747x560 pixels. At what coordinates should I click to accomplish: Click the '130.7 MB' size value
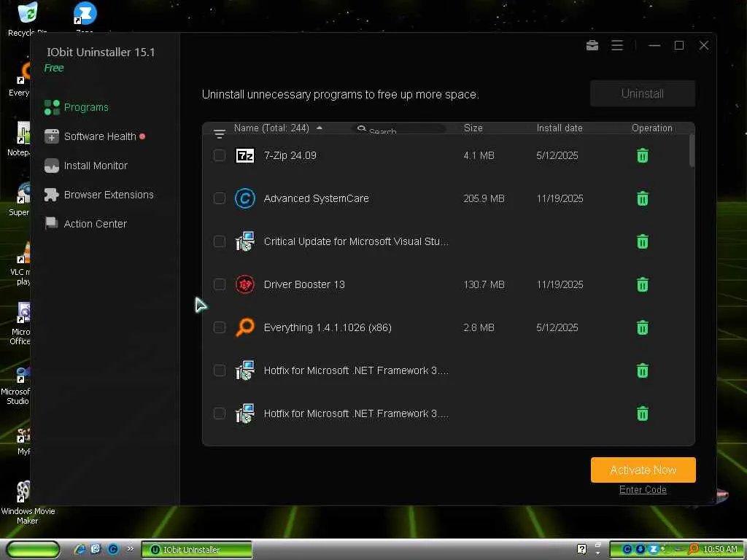(x=484, y=284)
